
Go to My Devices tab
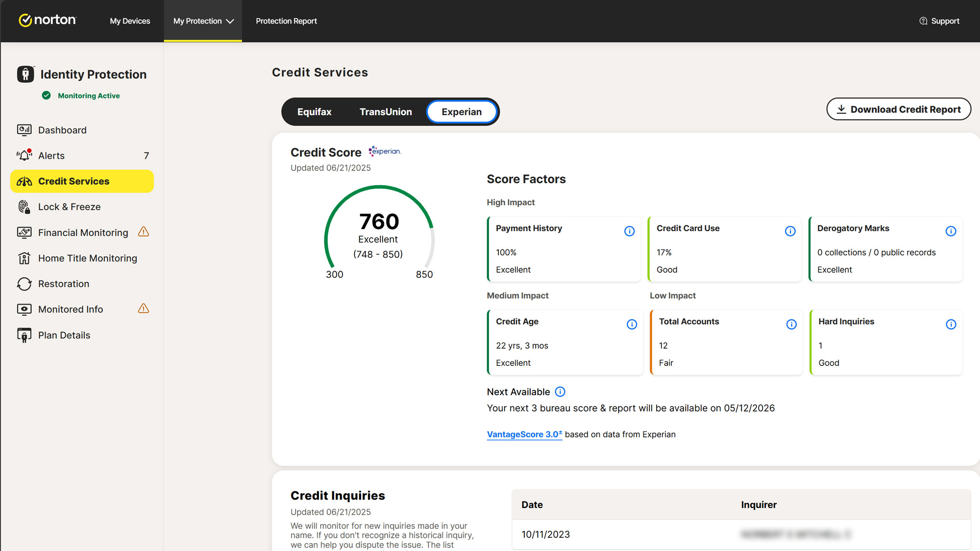130,21
